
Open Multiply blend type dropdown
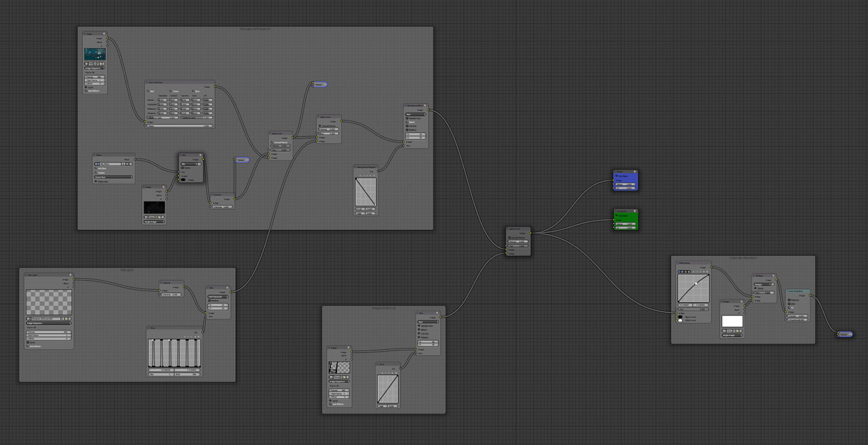[762, 284]
